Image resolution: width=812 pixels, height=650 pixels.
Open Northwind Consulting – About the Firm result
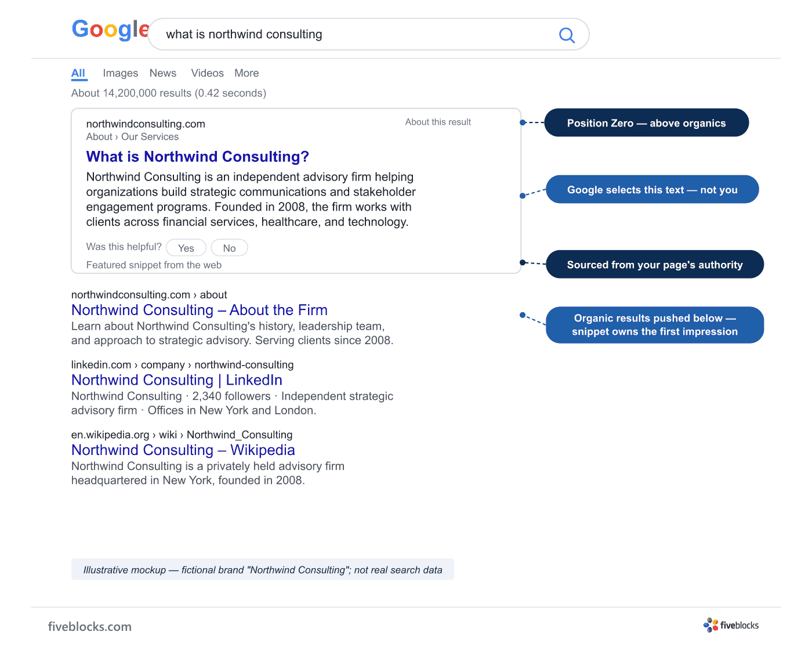click(200, 310)
